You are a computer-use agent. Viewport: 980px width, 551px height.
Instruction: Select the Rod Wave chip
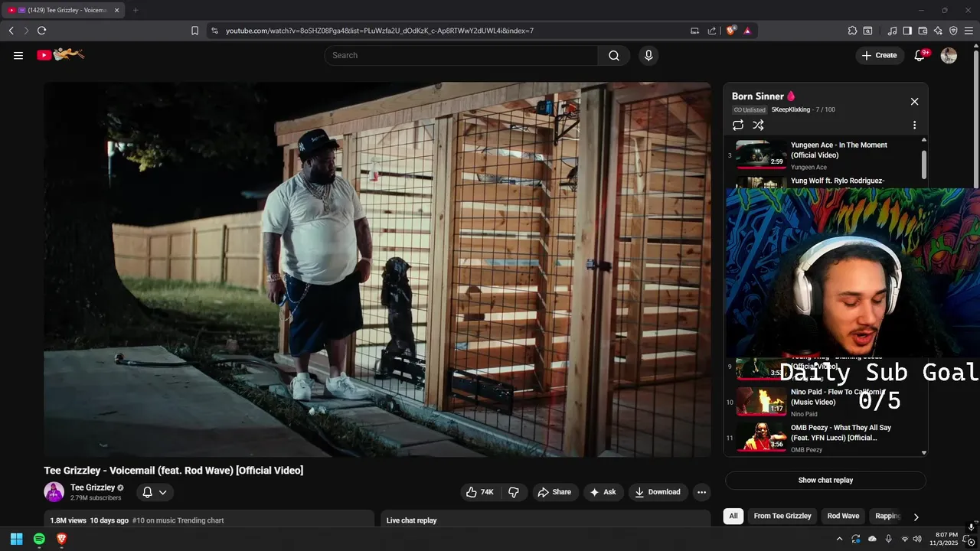pos(843,516)
